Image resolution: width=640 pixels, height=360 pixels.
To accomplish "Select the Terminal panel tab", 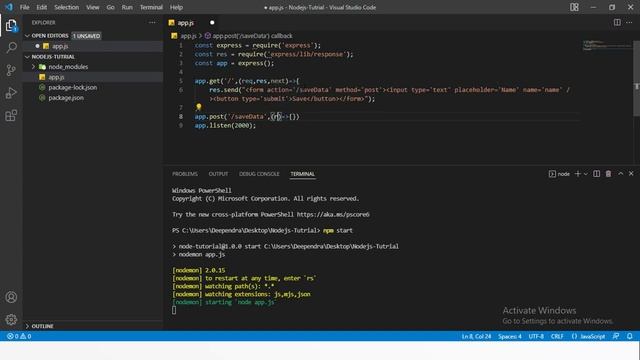I will pos(302,174).
